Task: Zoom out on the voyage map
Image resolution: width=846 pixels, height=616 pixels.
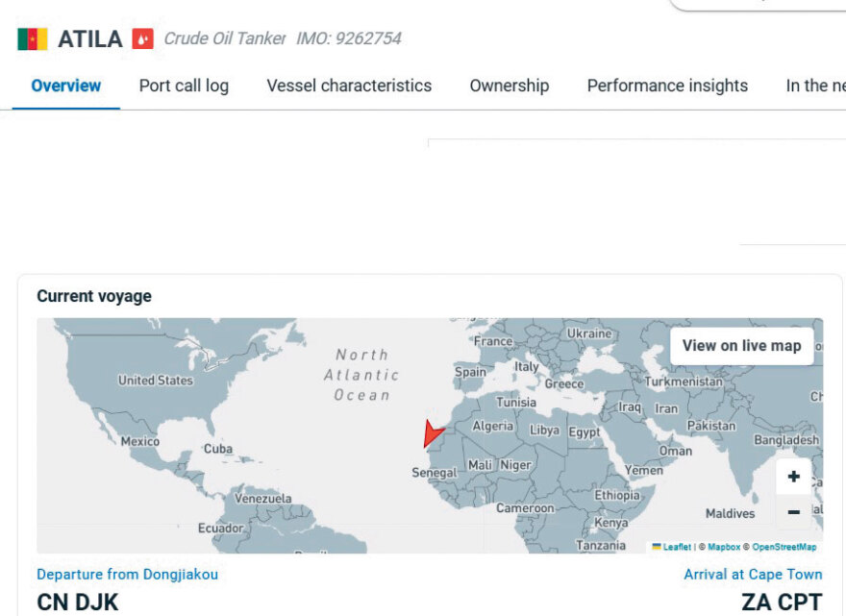Action: (x=793, y=512)
